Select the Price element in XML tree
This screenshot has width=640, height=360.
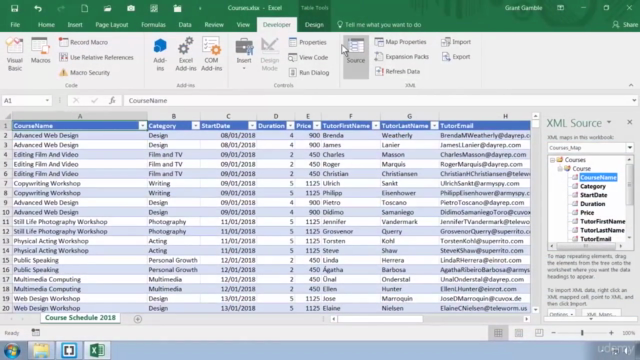point(587,213)
